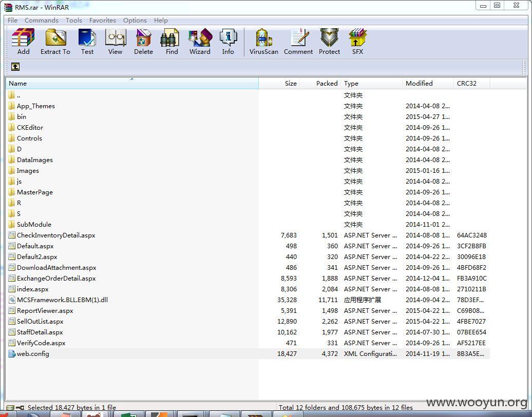This screenshot has height=417, width=532.
Task: Sort by Modified column header
Action: pos(428,84)
